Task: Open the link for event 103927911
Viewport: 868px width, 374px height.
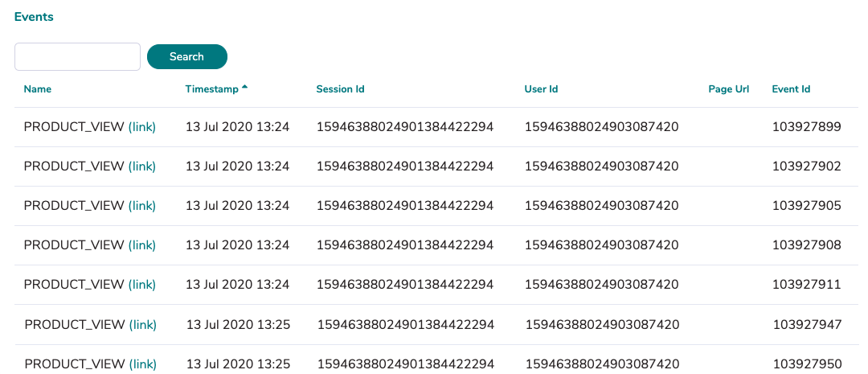Action: point(142,284)
